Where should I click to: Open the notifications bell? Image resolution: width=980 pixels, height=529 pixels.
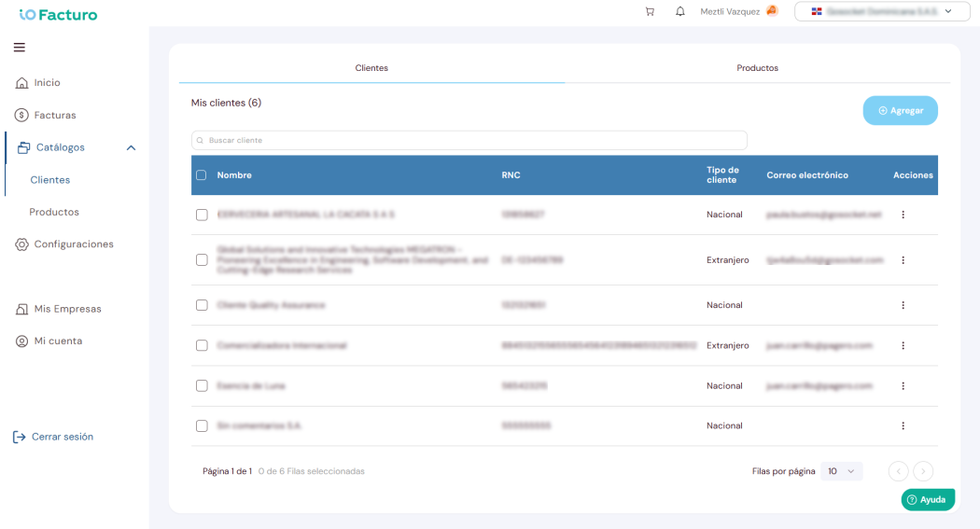click(680, 11)
